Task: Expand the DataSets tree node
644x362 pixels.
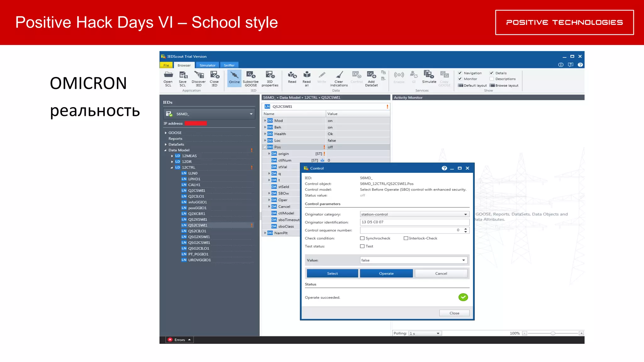Action: (x=166, y=145)
